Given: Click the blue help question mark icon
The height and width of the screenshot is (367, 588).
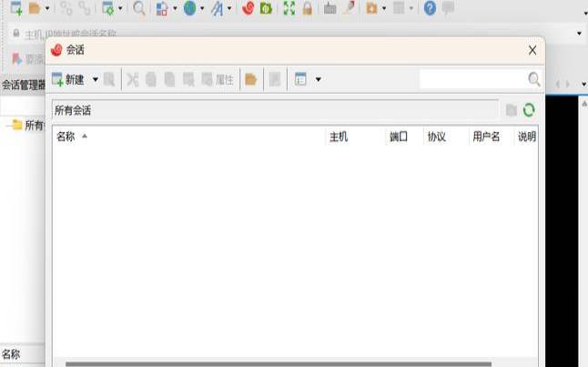Looking at the screenshot, I should pos(430,8).
